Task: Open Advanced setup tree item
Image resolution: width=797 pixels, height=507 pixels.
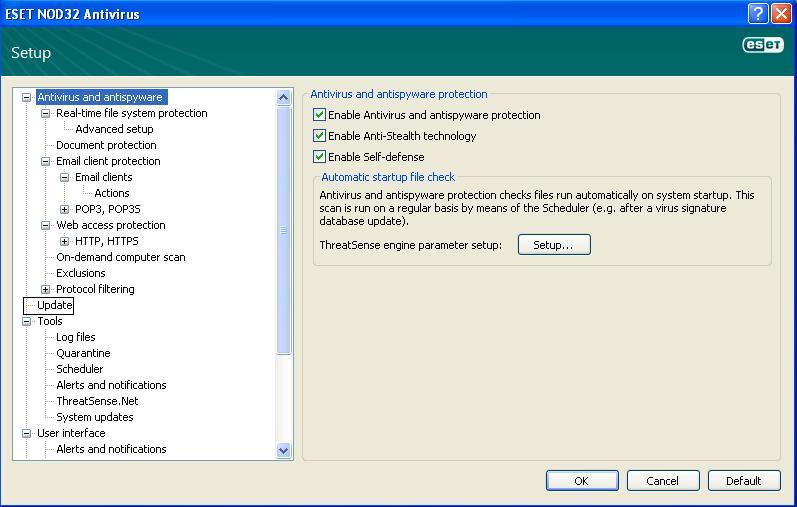Action: point(114,129)
